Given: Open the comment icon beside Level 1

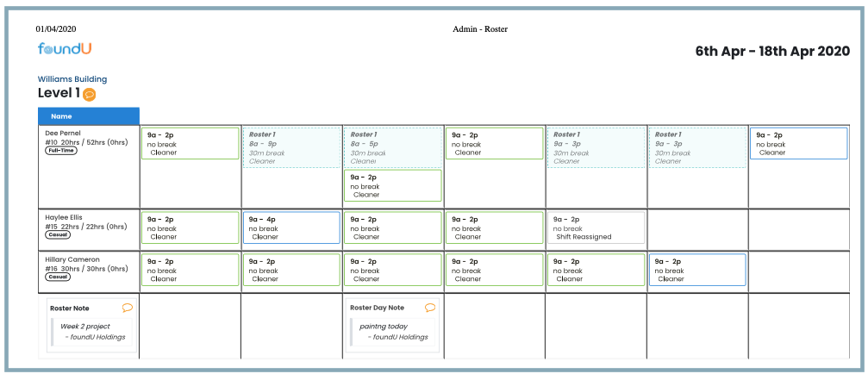Looking at the screenshot, I should (x=89, y=94).
